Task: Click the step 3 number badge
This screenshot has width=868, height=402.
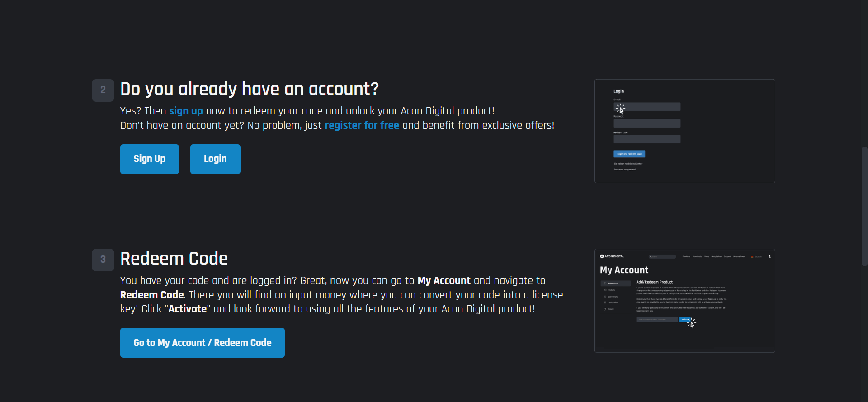Action: [103, 260]
